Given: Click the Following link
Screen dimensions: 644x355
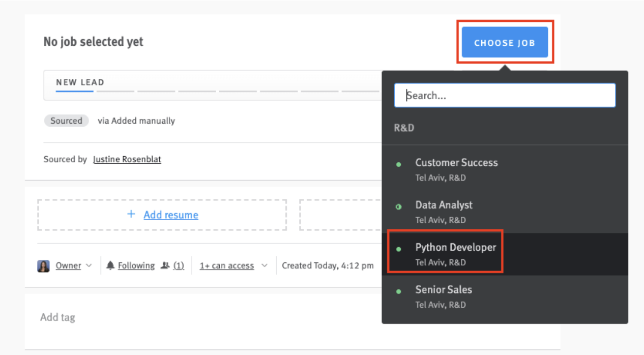Looking at the screenshot, I should 136,265.
